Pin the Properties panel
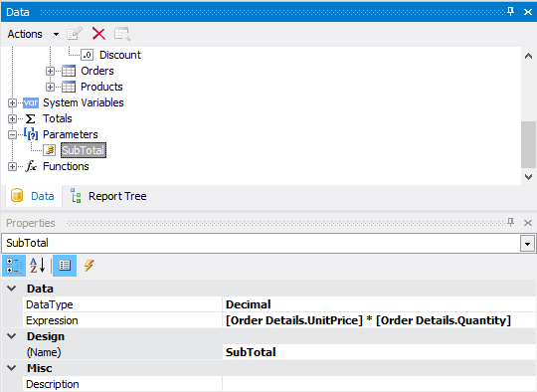The image size is (537, 392). click(x=510, y=223)
